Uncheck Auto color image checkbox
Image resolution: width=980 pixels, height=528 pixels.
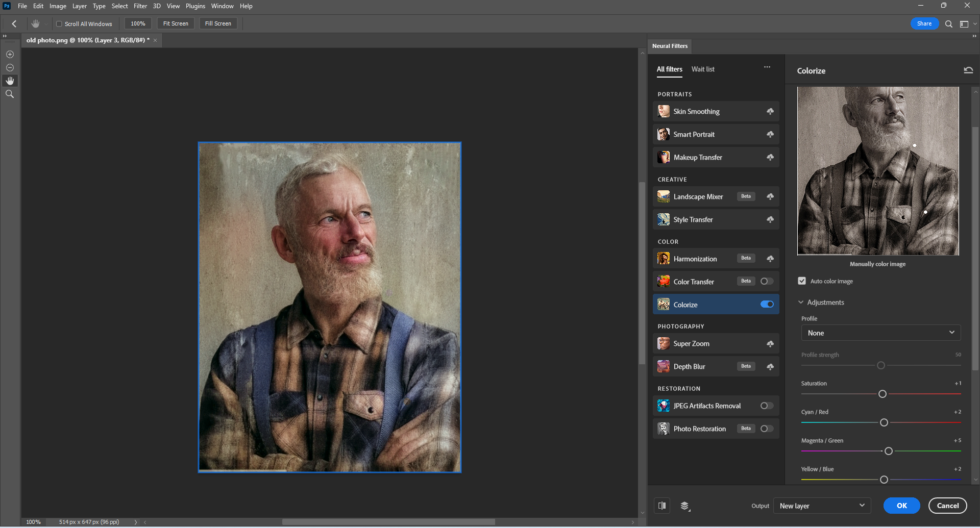pos(802,281)
